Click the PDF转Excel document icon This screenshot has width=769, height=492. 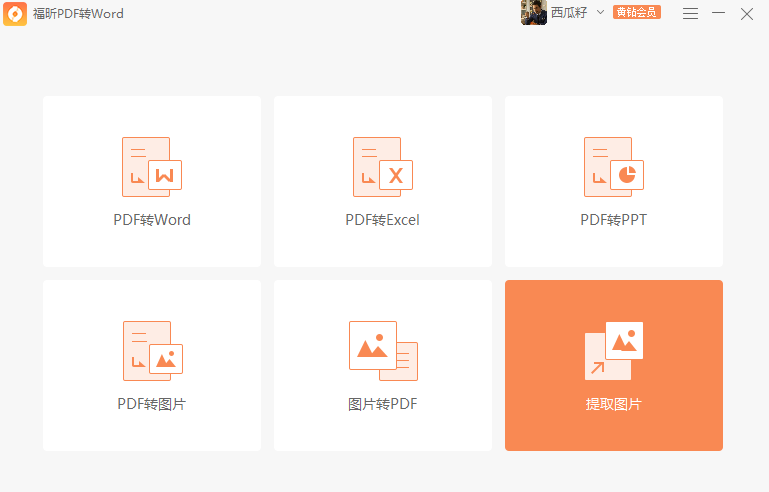pos(382,166)
